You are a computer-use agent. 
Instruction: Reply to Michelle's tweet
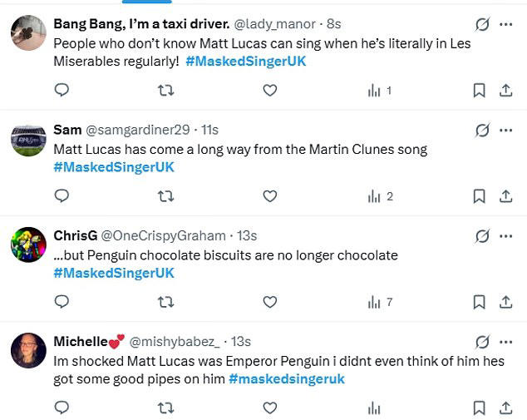pyautogui.click(x=62, y=408)
